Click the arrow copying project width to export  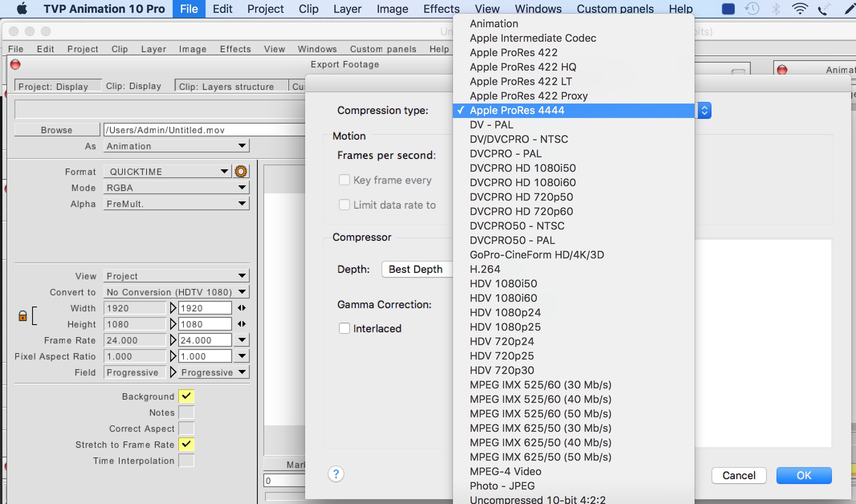coord(173,308)
